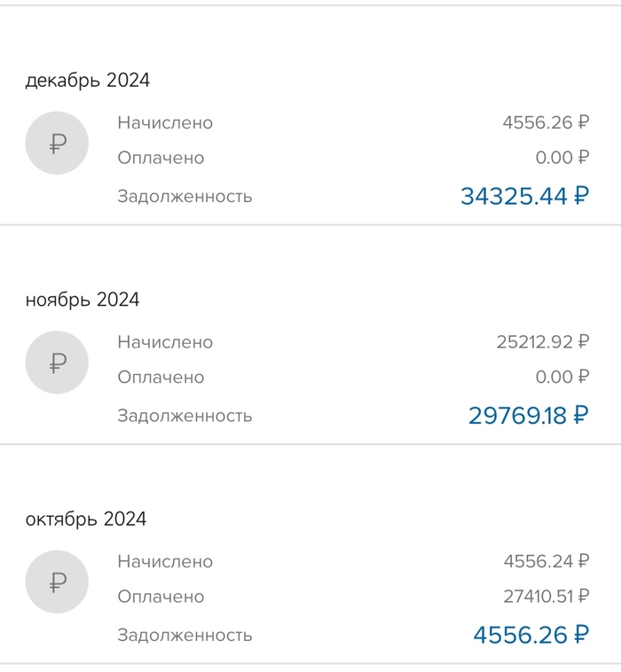Screen dimensions: 621x672
Task: Select Задолженность label in октябрь 2024
Action: pyautogui.click(x=185, y=635)
